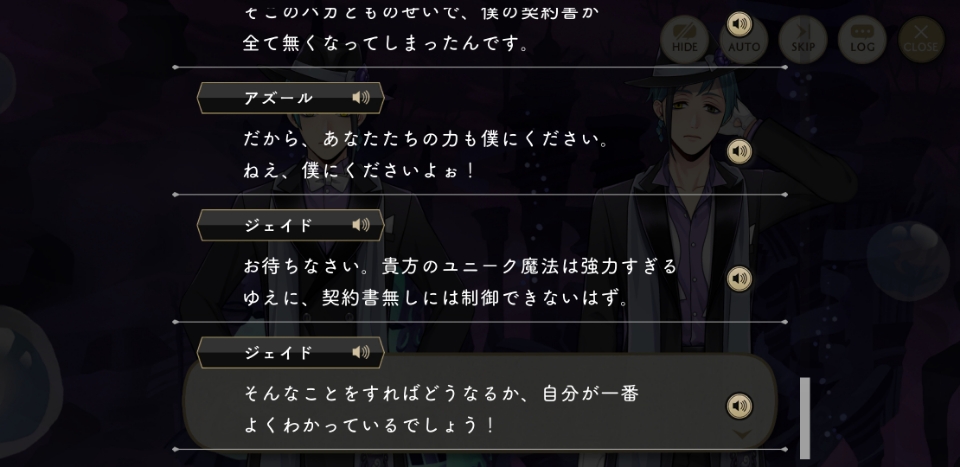Replay audio for だから、あなたたちの力も line
The image size is (960, 467).
[740, 151]
